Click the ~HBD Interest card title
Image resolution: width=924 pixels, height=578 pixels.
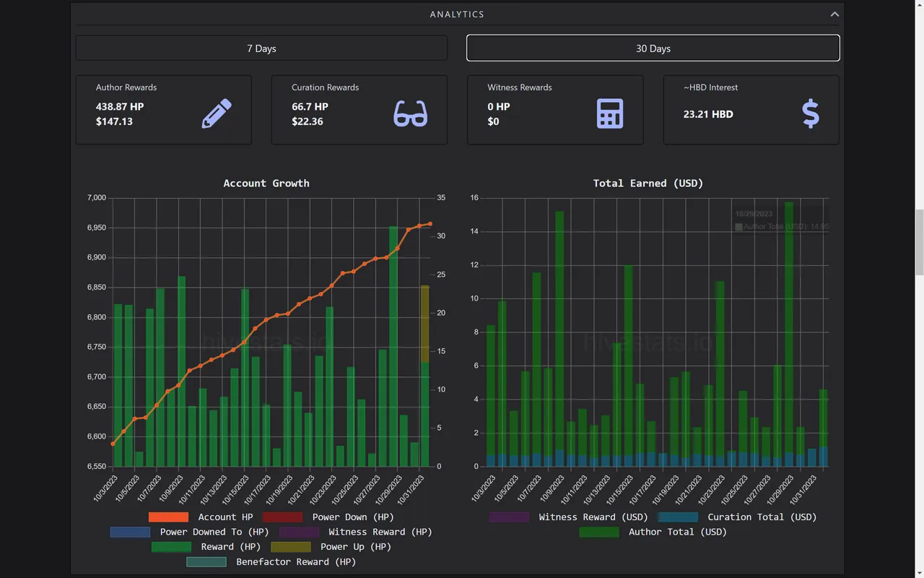coord(711,87)
